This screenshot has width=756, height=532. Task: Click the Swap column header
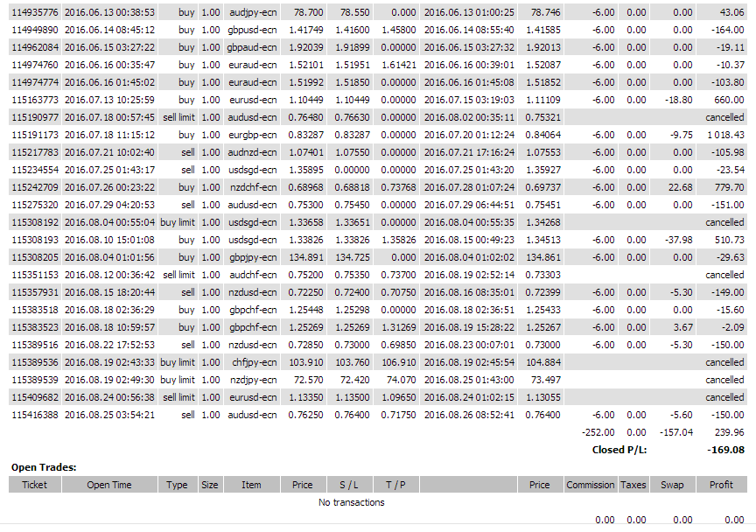click(672, 485)
